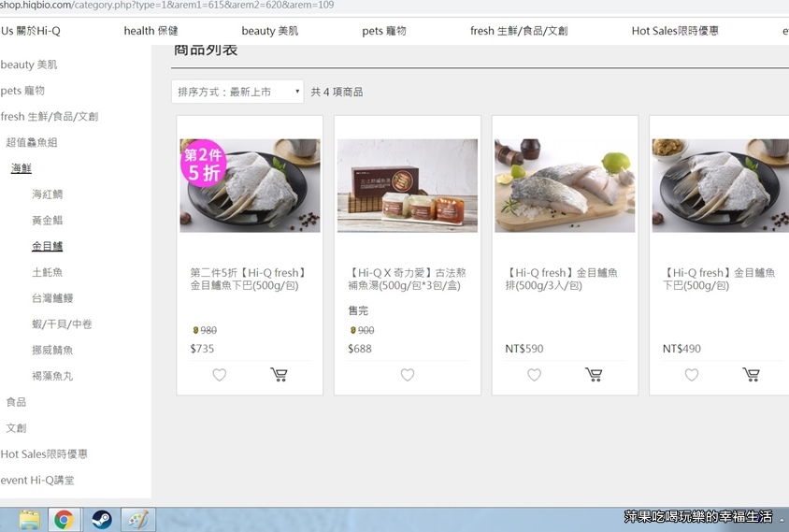
Task: Open 褐藻魚丸 subcategory
Action: click(52, 376)
